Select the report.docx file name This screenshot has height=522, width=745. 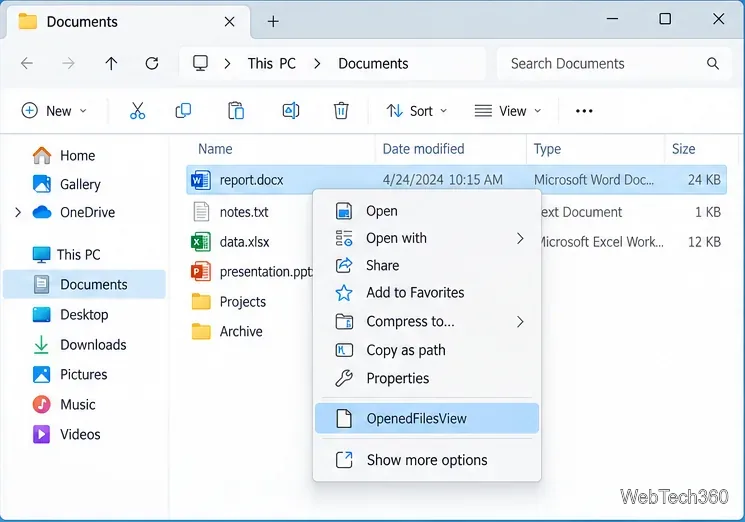251,180
